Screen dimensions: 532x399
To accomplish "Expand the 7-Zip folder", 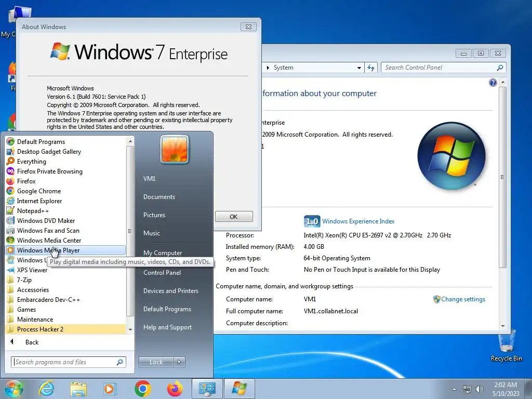I will (x=66, y=280).
